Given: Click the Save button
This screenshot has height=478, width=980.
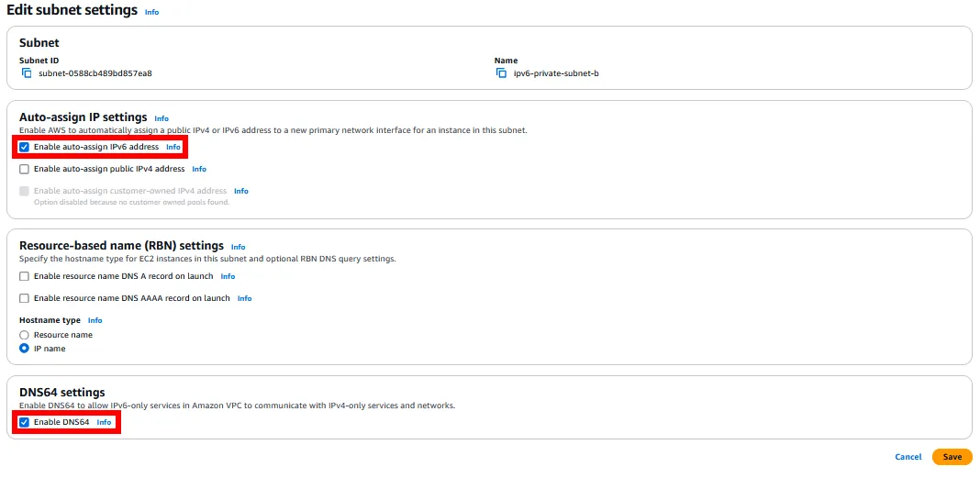Looking at the screenshot, I should 952,457.
